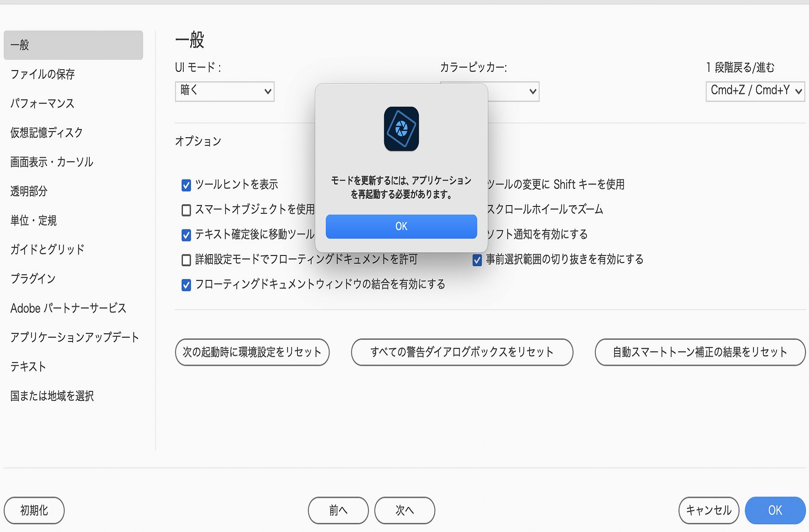The width and height of the screenshot is (809, 532).
Task: Open the テキスト category
Action: (28, 367)
